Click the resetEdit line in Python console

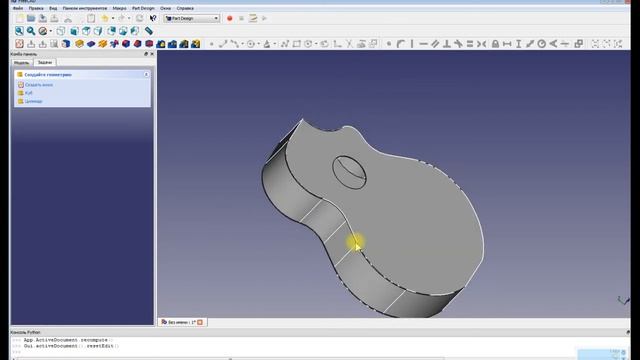(71, 346)
